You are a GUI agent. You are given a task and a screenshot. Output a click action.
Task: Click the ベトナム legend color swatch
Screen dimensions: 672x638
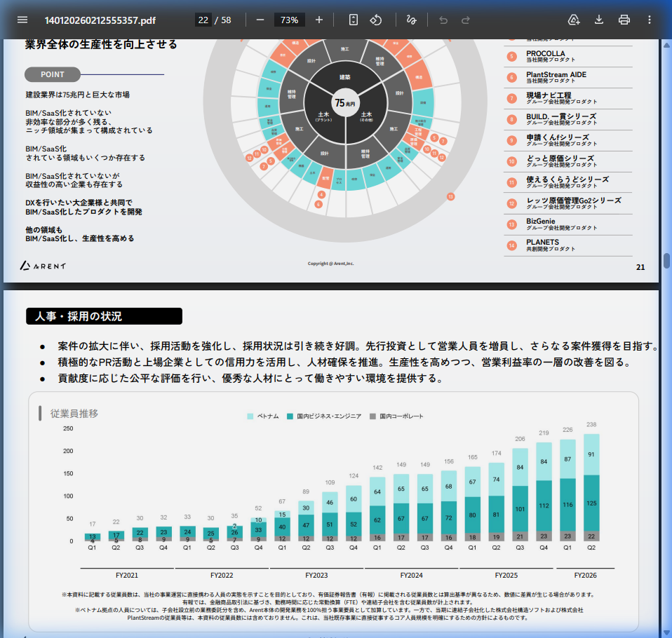pos(250,416)
